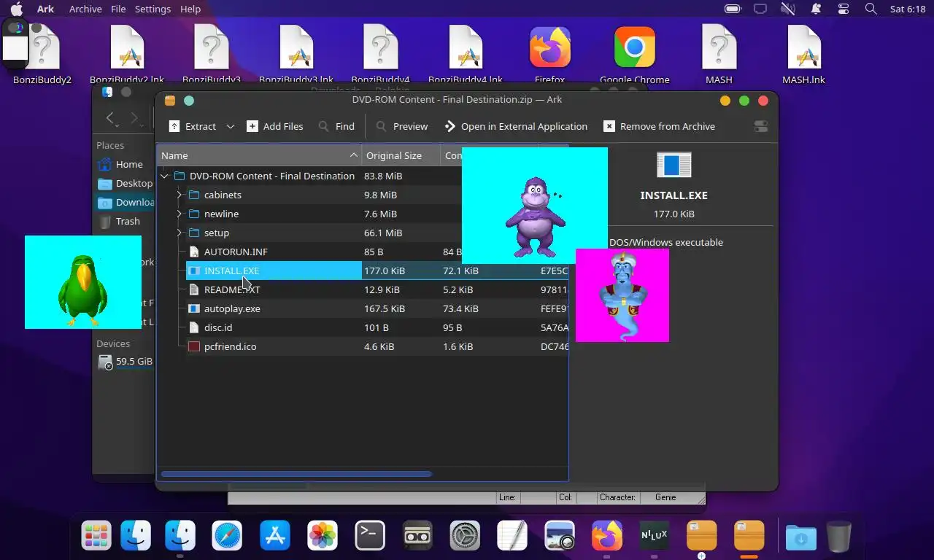
Task: Click the 66.1 MiB size of setup
Action: [x=383, y=233]
